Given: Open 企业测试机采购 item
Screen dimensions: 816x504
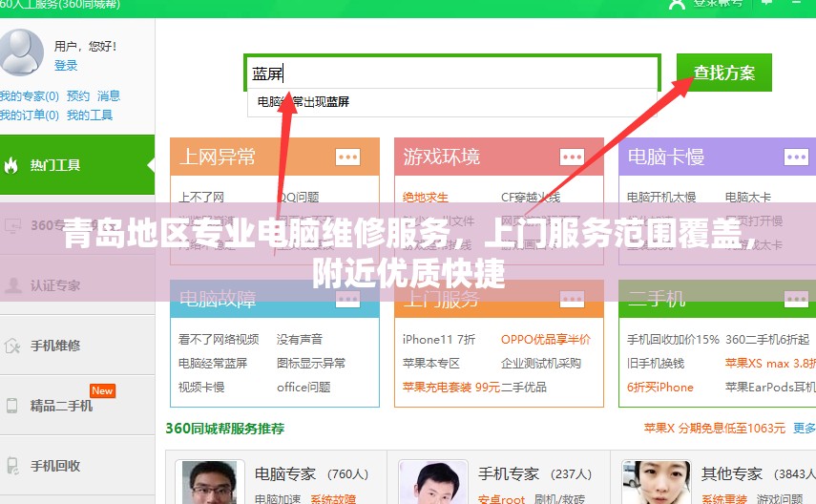Looking at the screenshot, I should coord(541,364).
